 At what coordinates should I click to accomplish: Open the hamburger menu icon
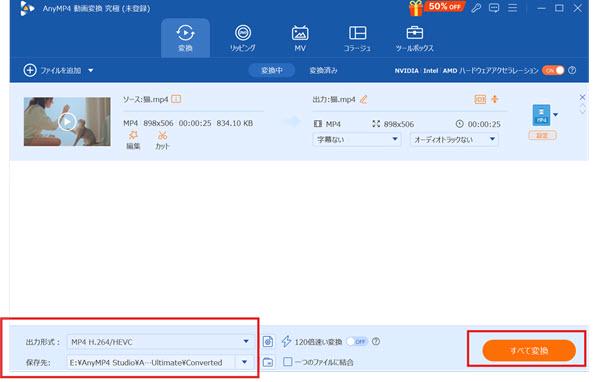click(x=512, y=8)
